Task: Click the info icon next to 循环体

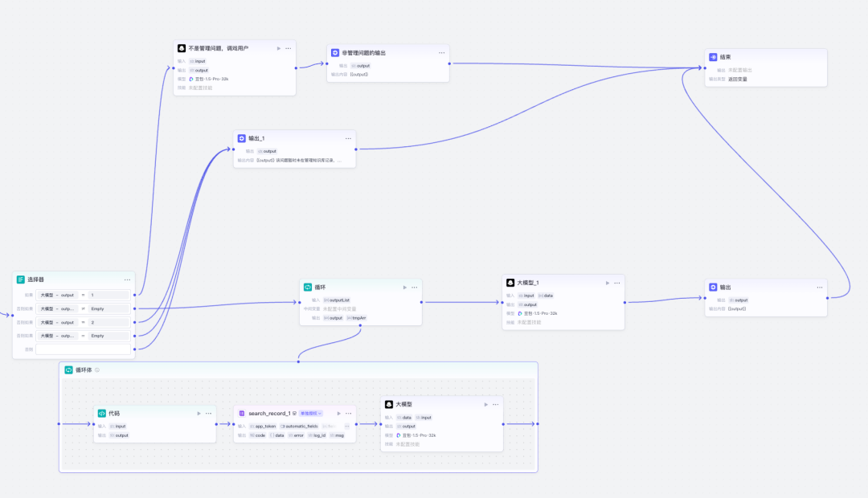Action: [97, 370]
